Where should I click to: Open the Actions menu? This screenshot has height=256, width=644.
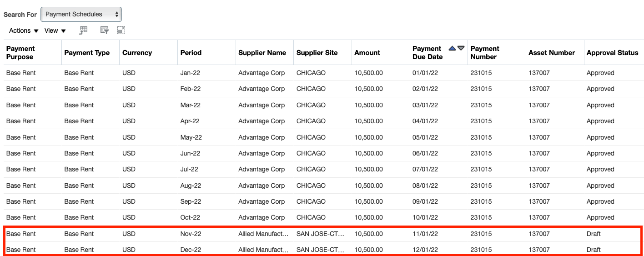tap(24, 30)
